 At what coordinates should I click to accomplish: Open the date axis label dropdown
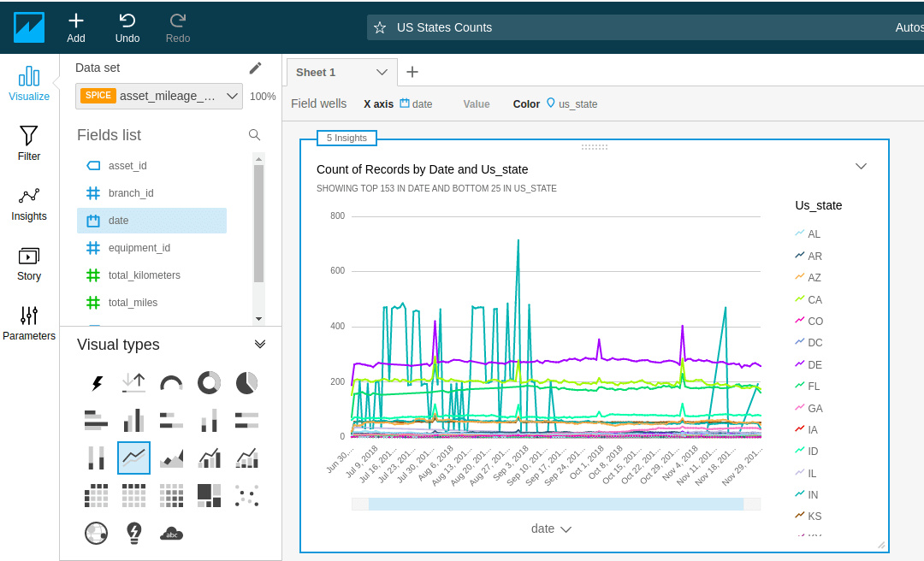[551, 529]
